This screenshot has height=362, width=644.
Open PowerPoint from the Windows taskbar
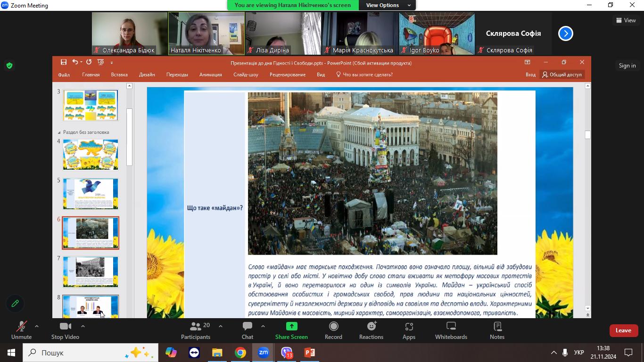(309, 353)
